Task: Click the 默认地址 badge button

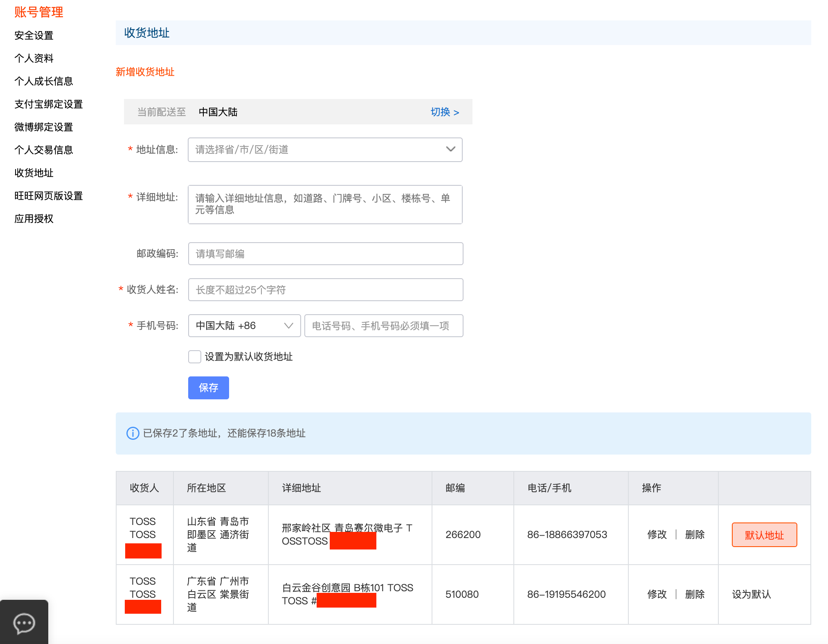Action: pos(764,535)
